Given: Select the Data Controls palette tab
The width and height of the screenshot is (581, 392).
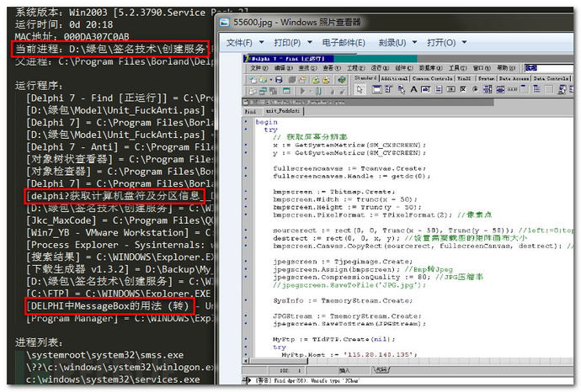Looking at the screenshot, I should 551,78.
